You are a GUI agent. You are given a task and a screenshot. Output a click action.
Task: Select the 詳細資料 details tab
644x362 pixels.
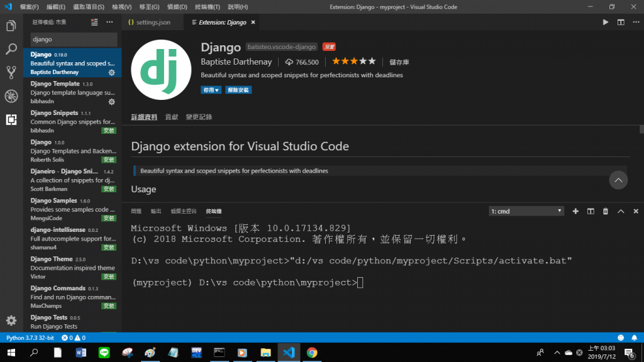(144, 117)
